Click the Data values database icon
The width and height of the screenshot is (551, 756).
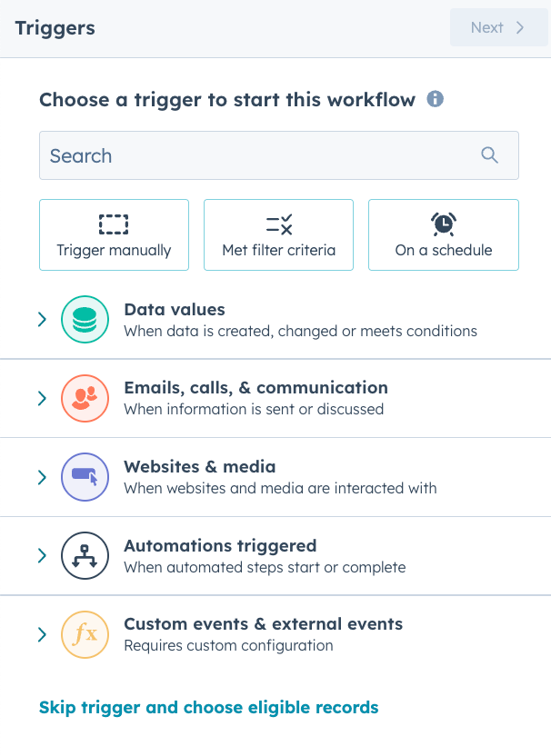click(85, 319)
